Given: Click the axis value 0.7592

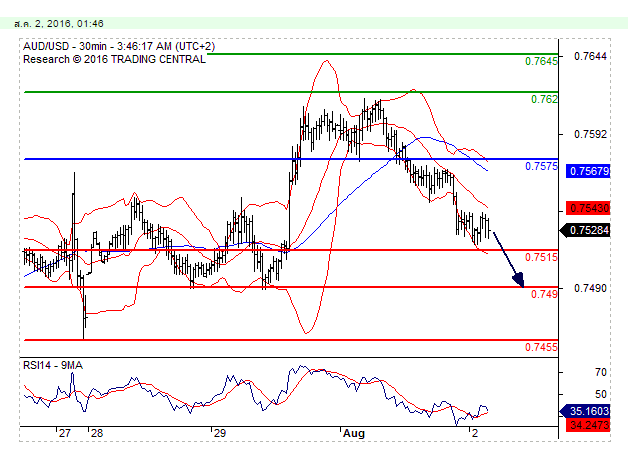Looking at the screenshot, I should pos(590,134).
